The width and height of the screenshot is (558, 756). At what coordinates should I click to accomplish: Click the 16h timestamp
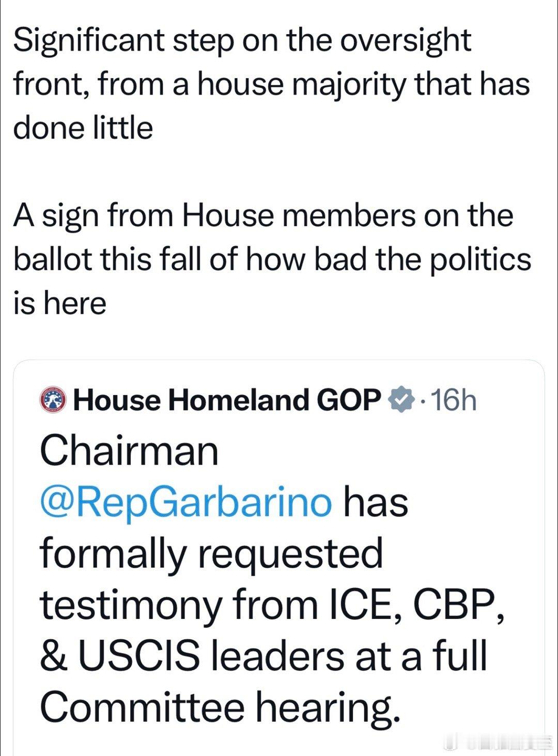[x=453, y=400]
